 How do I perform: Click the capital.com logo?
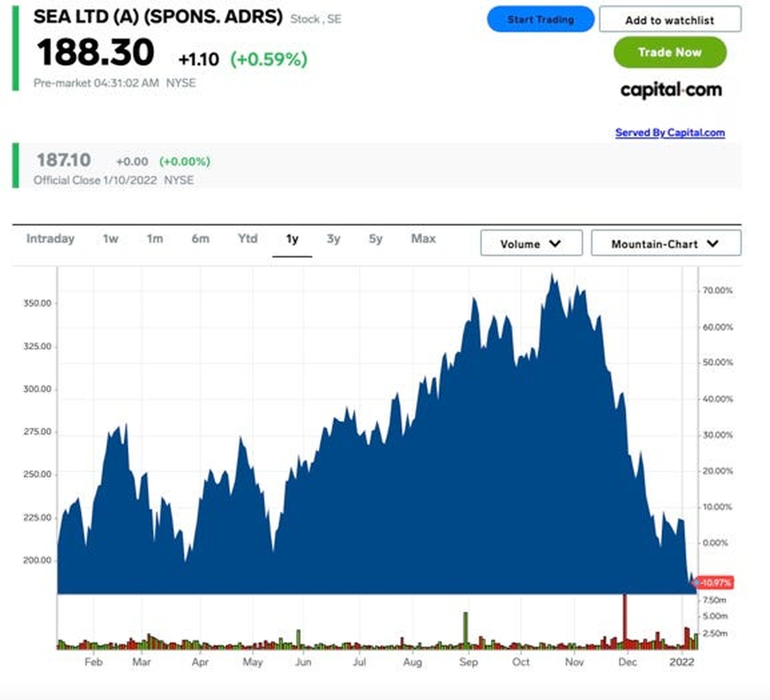click(671, 90)
